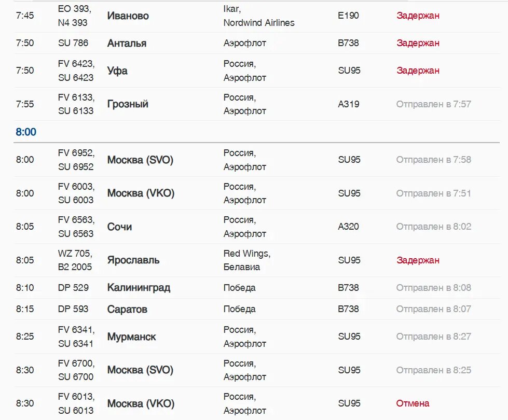The height and width of the screenshot is (420, 508).
Task: Click the Задержан status for Ярославль flight
Action: tap(418, 260)
